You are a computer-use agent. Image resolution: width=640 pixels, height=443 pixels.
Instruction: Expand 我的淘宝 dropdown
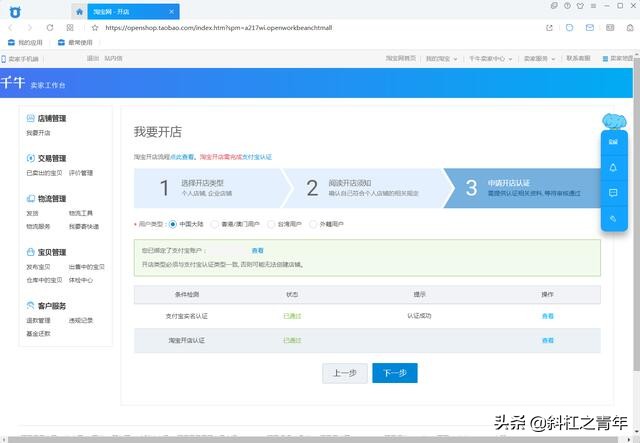point(442,59)
